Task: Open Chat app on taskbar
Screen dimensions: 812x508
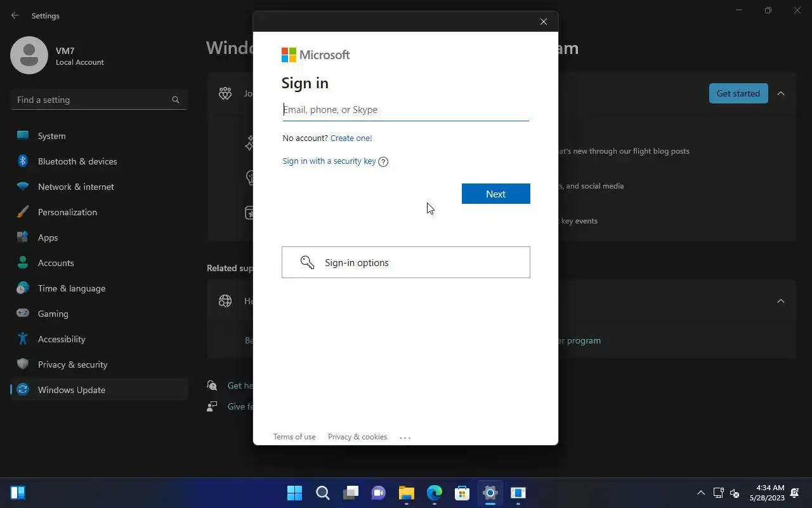Action: tap(378, 493)
